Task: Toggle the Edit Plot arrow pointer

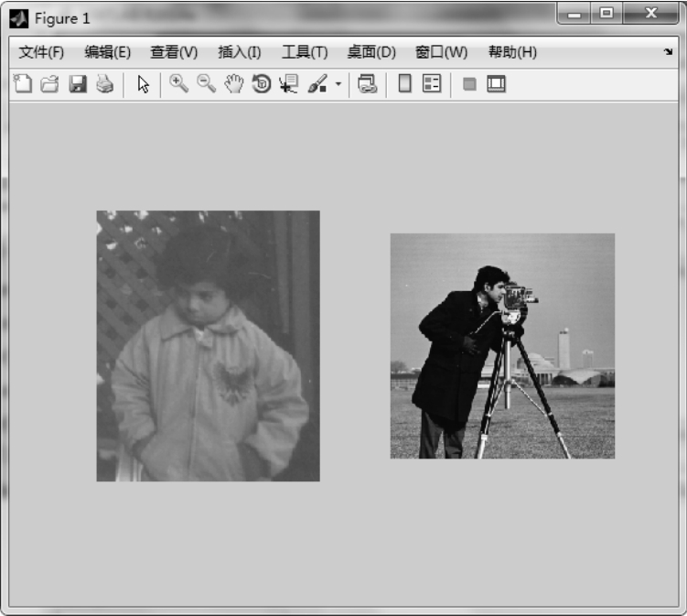Action: point(143,84)
